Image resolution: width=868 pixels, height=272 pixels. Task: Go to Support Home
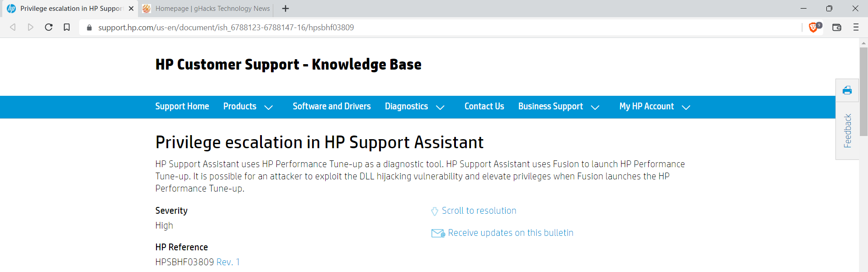click(x=182, y=107)
